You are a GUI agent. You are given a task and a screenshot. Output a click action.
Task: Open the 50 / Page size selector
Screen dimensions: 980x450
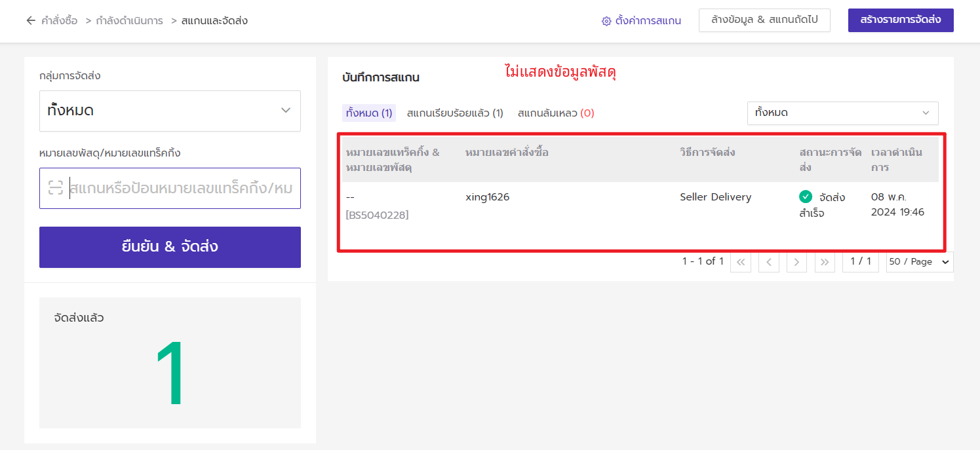point(920,262)
